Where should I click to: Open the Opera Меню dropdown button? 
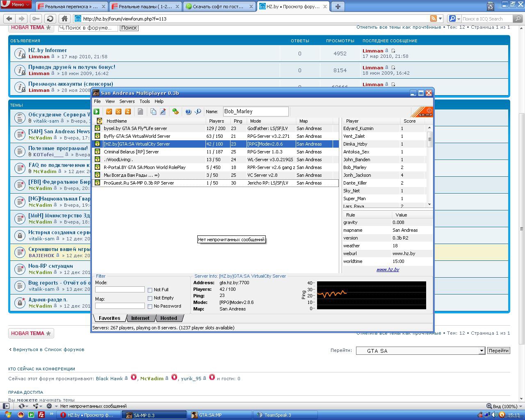[16, 5]
